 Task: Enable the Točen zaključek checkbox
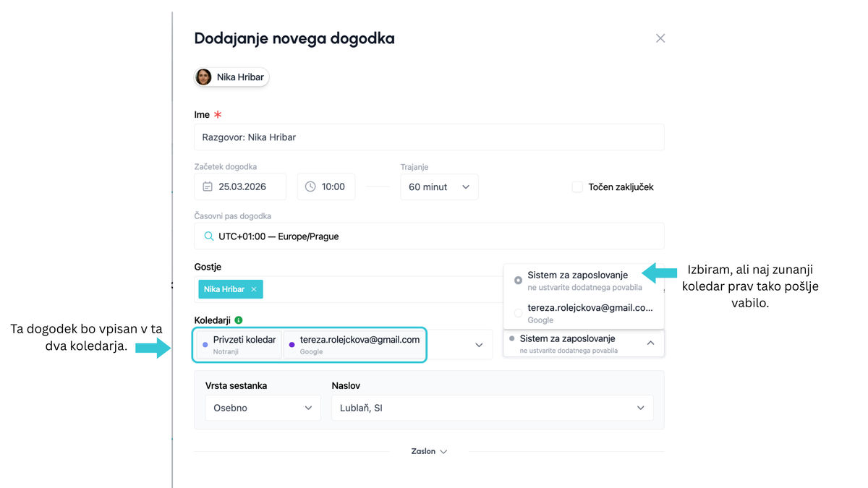(x=577, y=187)
